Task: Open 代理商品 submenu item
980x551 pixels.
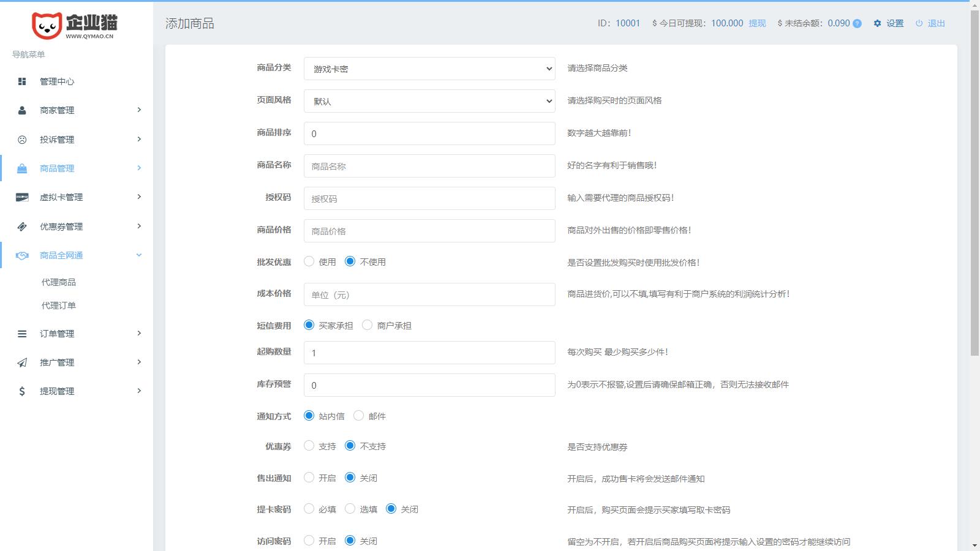Action: click(x=59, y=282)
